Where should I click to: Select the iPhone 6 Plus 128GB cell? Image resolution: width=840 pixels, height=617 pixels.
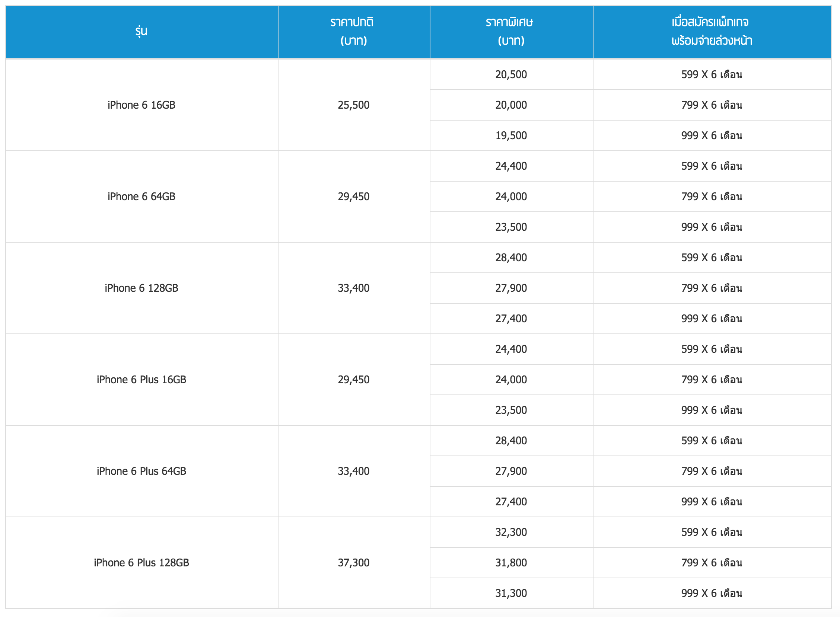141,562
